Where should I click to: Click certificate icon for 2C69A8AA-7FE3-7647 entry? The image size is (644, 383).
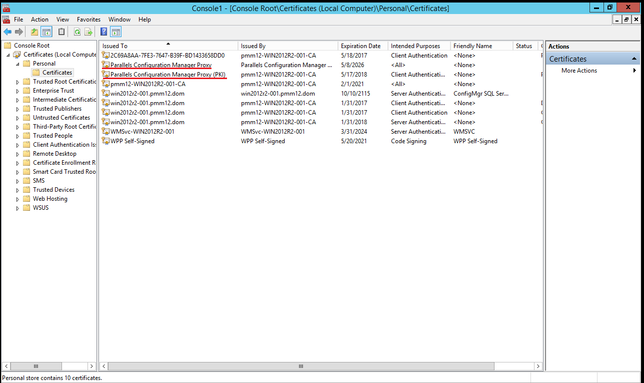click(x=106, y=55)
